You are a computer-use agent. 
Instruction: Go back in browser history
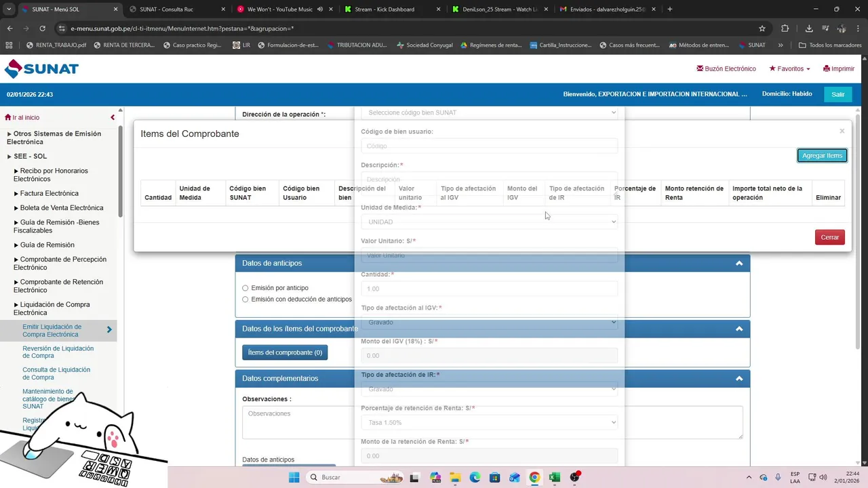pos(9,28)
